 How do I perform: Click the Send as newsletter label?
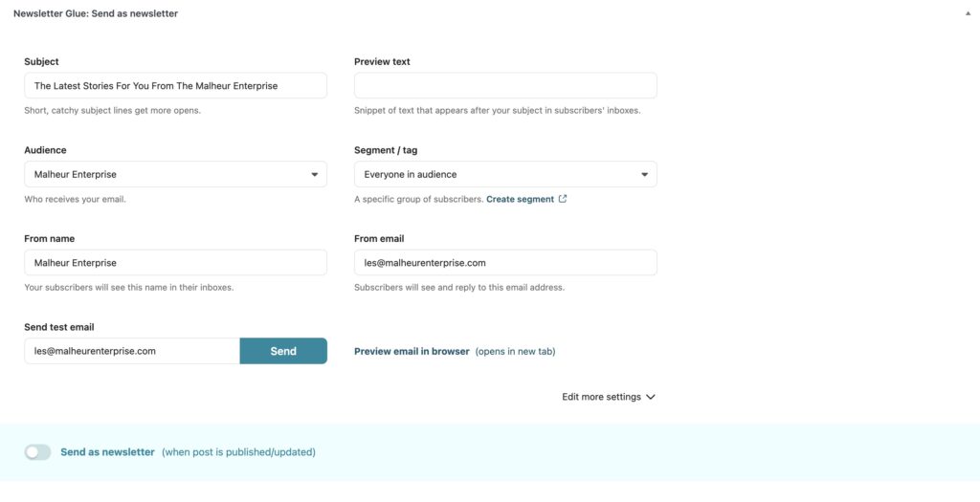[107, 452]
